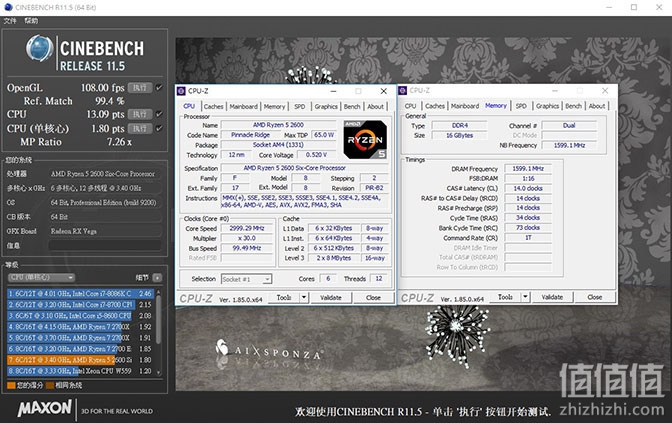Screen dimensions: 672x423
Task: Click Tools button in left CPU-Z window
Action: pyautogui.click(x=284, y=297)
